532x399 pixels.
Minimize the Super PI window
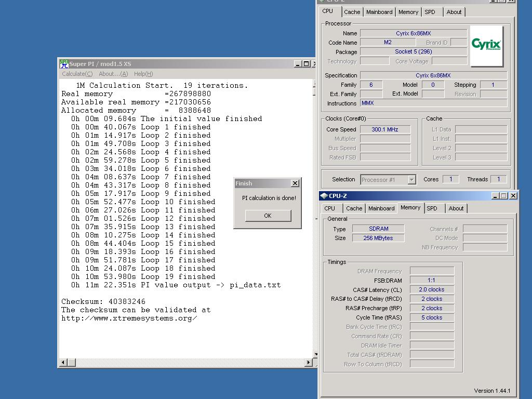[298, 64]
